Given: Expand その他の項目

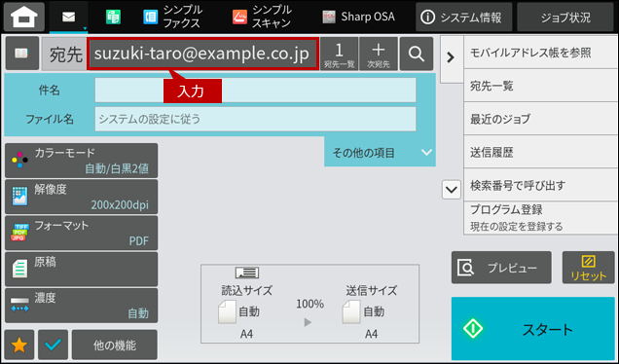Looking at the screenshot, I should (x=380, y=152).
